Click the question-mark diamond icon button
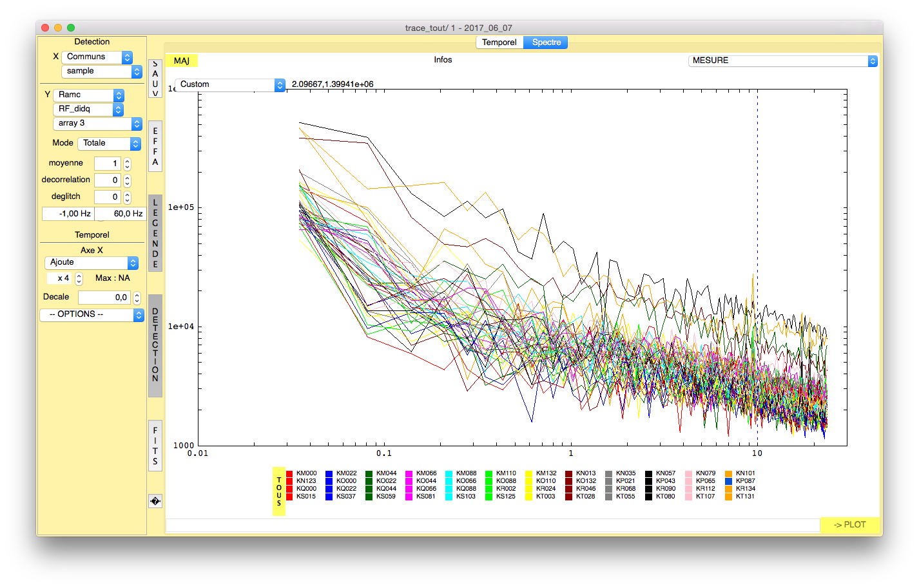Viewport: 919px width, 588px height. 155,501
